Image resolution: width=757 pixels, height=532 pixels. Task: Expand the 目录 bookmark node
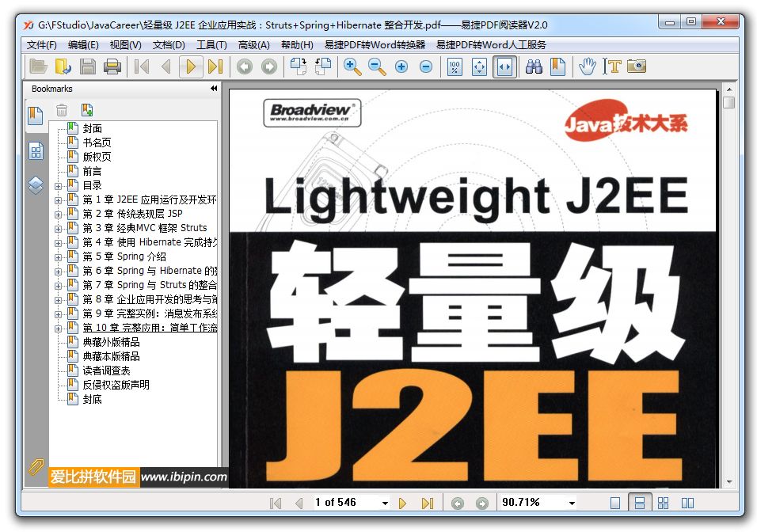tap(58, 186)
